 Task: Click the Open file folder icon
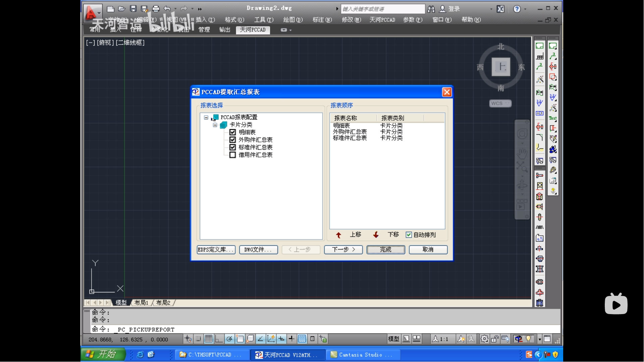(x=122, y=9)
